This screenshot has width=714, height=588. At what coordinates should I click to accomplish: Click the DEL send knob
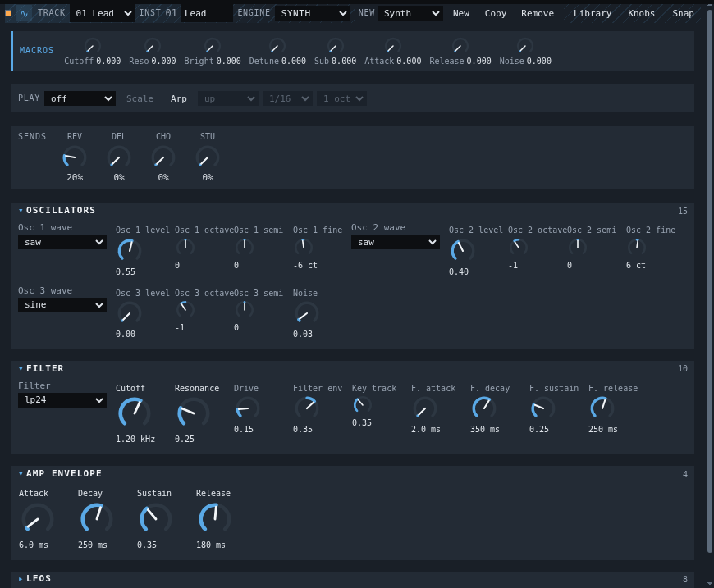(119, 158)
